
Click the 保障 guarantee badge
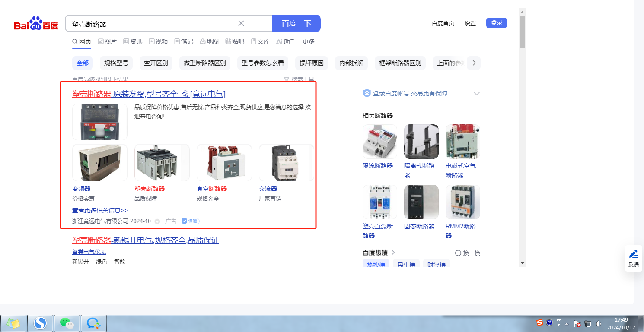click(x=190, y=221)
